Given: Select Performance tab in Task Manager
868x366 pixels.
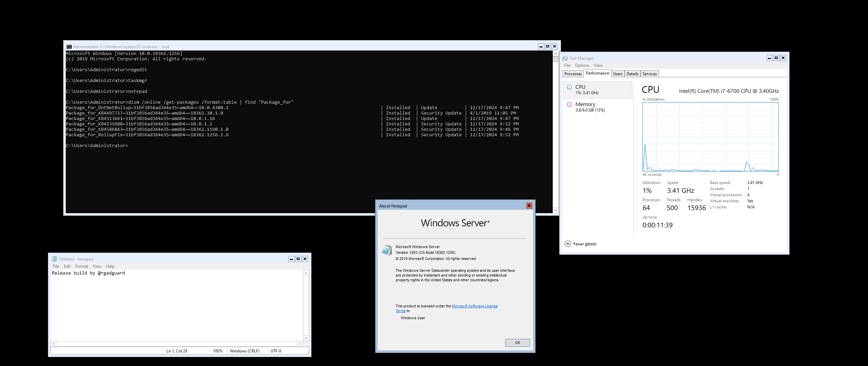Looking at the screenshot, I should [597, 73].
